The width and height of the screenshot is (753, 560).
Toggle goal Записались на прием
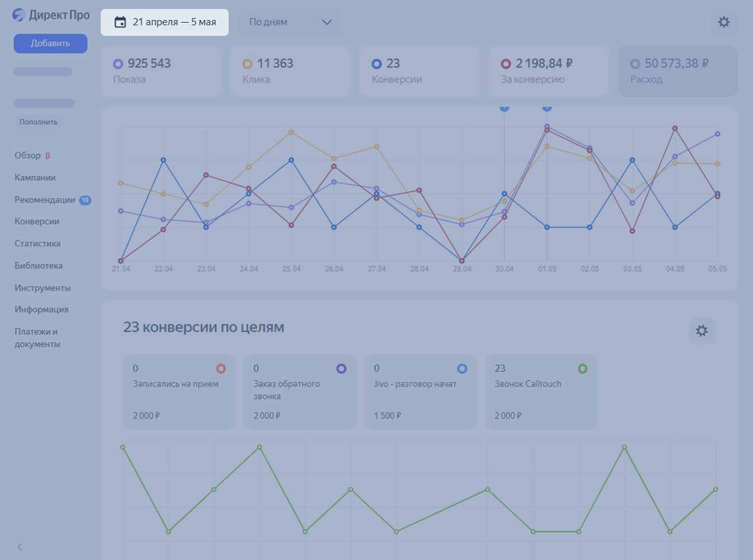[x=179, y=392]
